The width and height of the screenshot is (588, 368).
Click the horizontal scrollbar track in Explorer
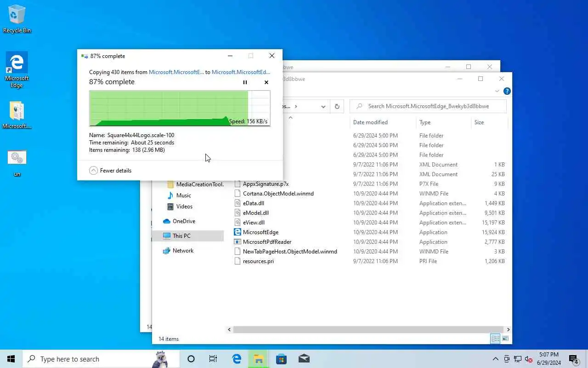click(369, 329)
